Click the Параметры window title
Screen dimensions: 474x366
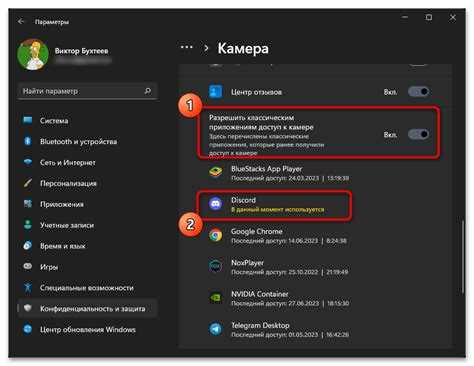tap(52, 22)
